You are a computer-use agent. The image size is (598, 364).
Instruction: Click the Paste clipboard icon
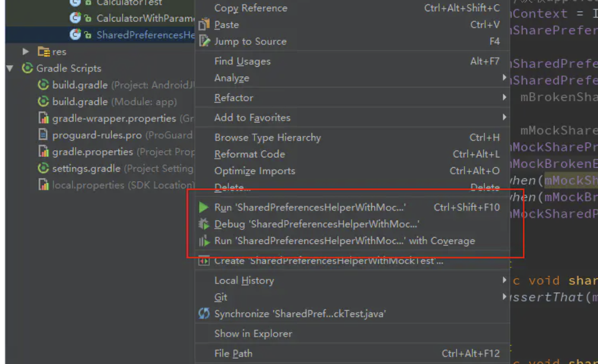click(204, 25)
